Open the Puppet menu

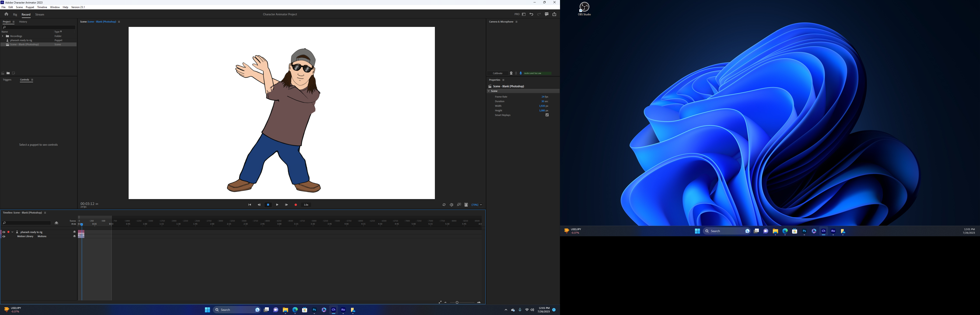[30, 7]
